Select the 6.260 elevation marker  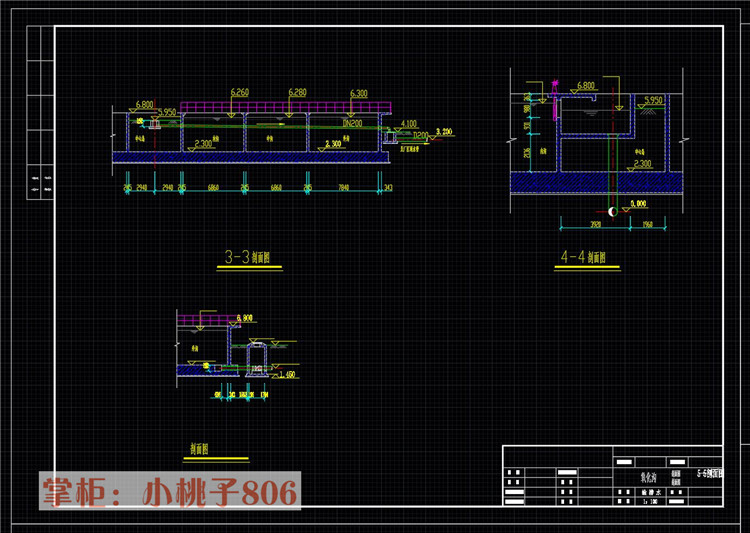click(x=239, y=92)
